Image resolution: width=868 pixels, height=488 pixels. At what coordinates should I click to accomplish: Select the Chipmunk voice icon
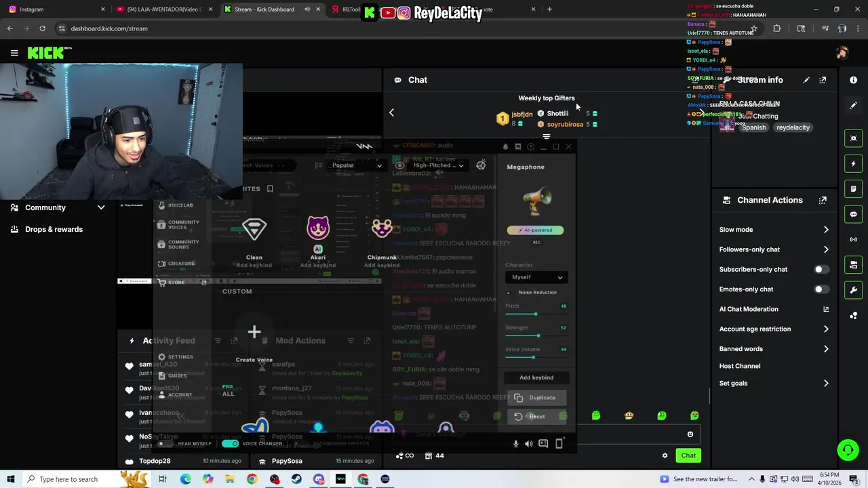pos(382,229)
